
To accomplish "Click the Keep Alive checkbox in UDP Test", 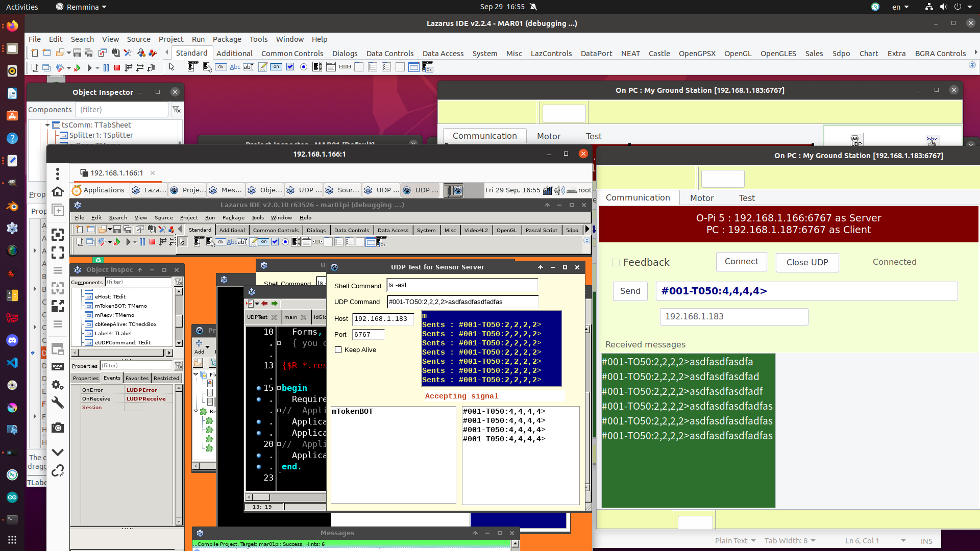I will click(338, 349).
